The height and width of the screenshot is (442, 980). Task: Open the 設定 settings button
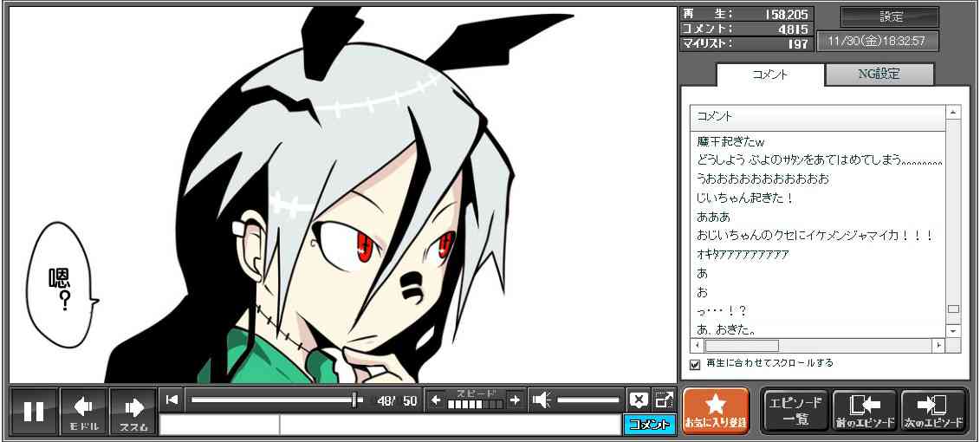coord(890,17)
